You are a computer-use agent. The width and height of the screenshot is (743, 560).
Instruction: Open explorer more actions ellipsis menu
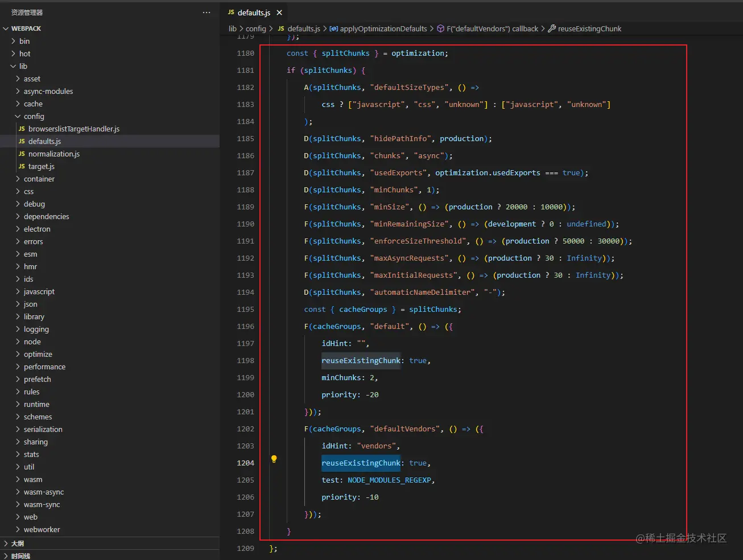[206, 13]
